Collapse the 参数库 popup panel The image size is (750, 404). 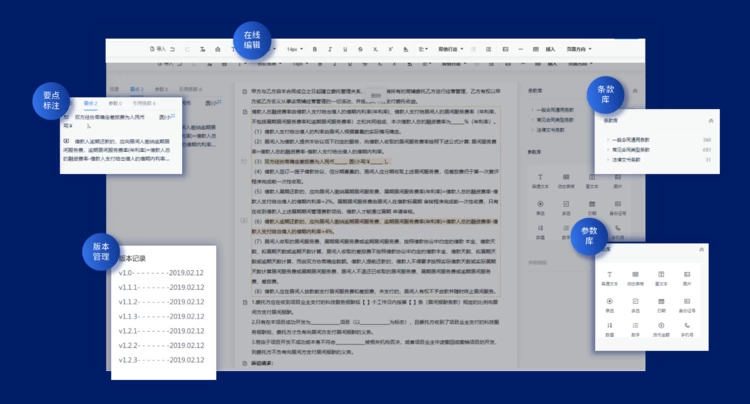click(x=701, y=249)
